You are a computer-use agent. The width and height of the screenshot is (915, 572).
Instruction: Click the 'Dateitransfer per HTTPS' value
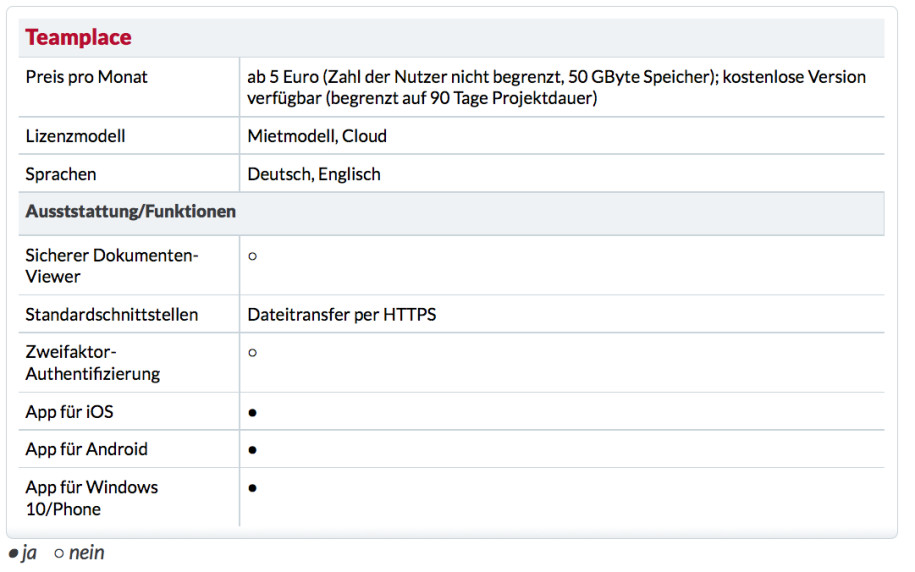[341, 315]
